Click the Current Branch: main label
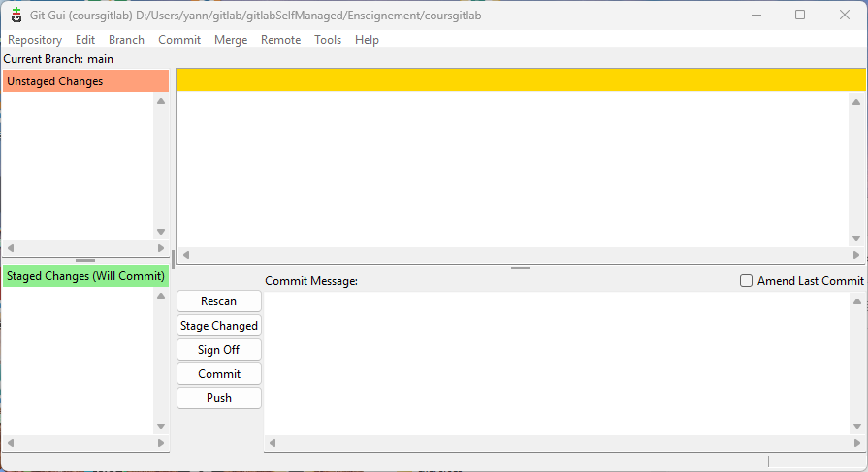The height and width of the screenshot is (472, 868). pyautogui.click(x=58, y=59)
